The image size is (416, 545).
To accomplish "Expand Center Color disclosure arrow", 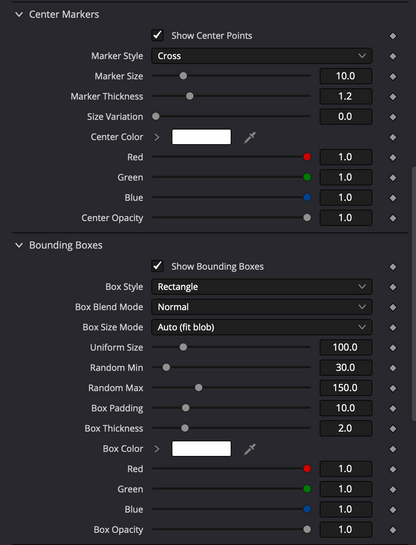I will click(157, 137).
